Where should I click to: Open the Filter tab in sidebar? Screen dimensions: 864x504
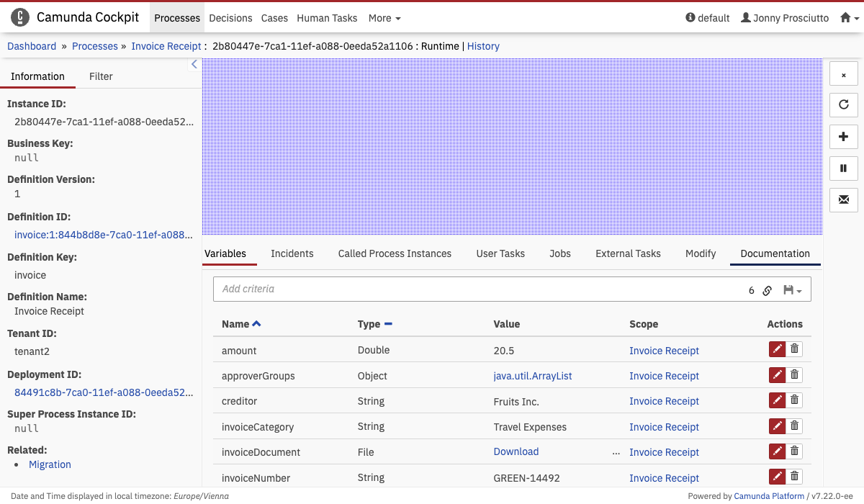pyautogui.click(x=101, y=76)
